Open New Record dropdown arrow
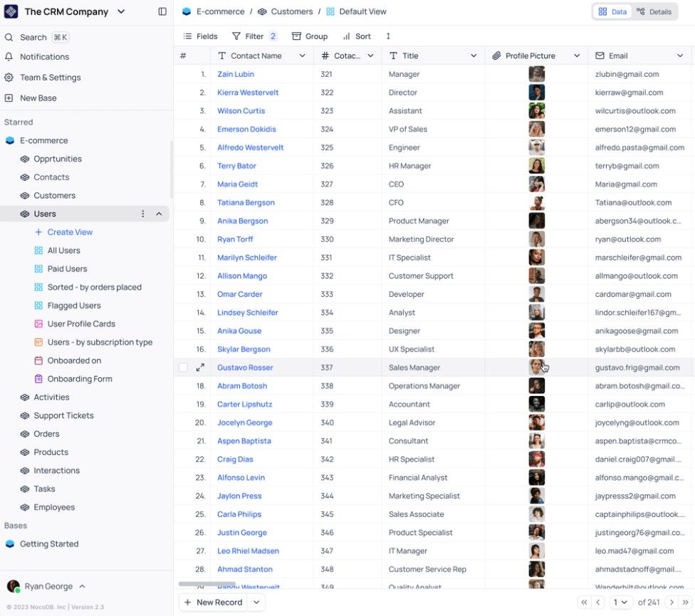Screen dimensions: 695x616 pyautogui.click(x=256, y=602)
